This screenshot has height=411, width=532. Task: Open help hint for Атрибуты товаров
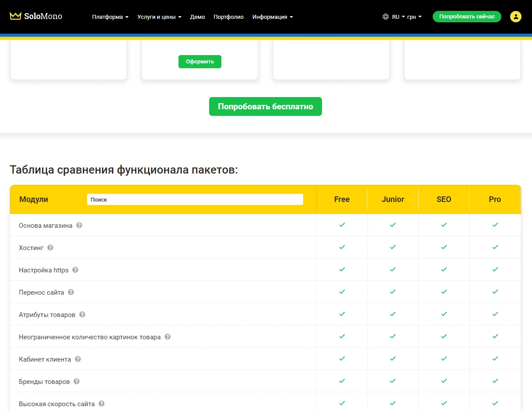82,315
